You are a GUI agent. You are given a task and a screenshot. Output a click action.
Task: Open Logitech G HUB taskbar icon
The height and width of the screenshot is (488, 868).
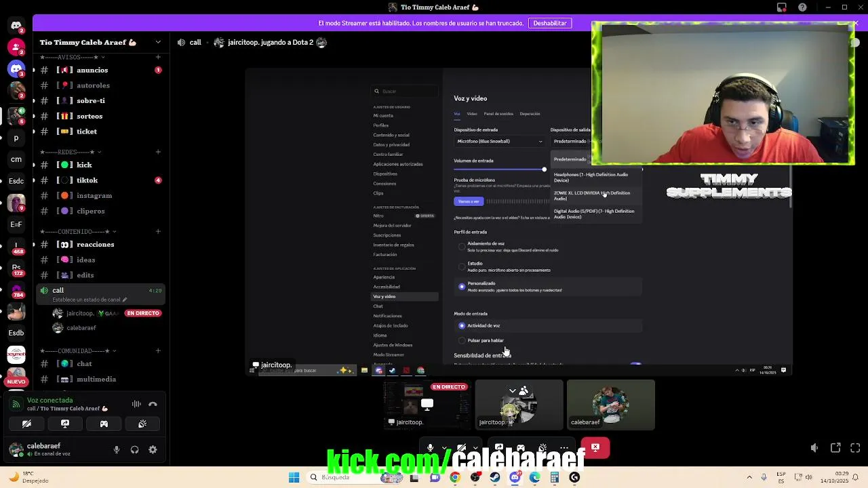[x=574, y=477]
